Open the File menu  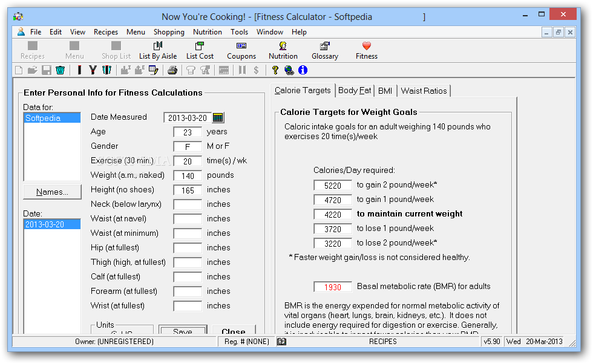tap(36, 32)
